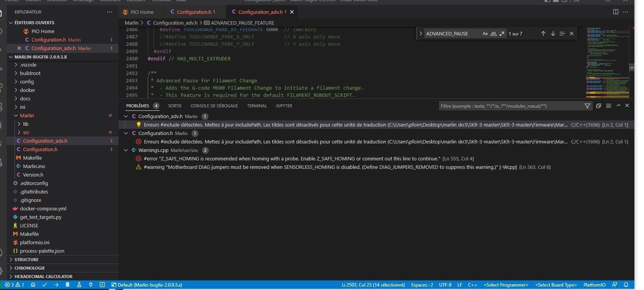This screenshot has width=644, height=290.
Task: Click the editor minimap
Action: click(607, 62)
